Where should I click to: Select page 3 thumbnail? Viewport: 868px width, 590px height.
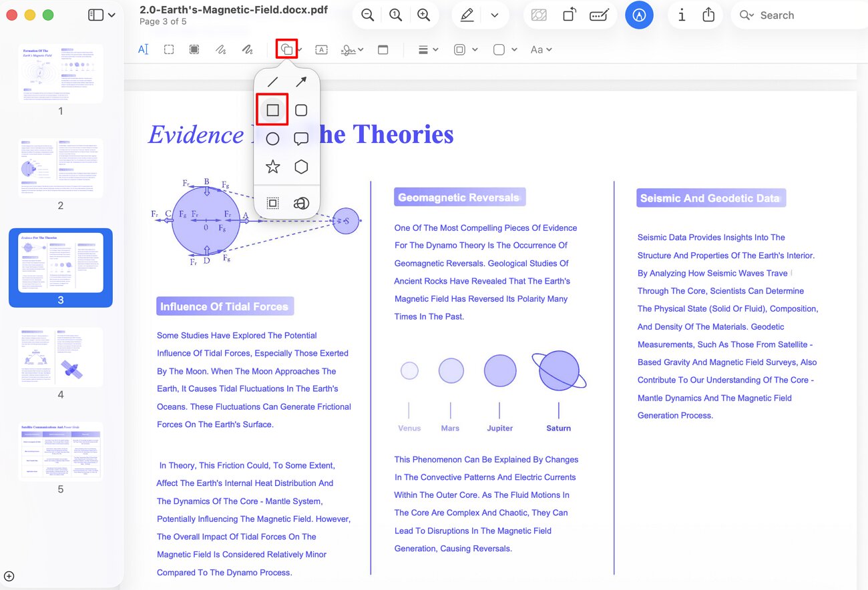tap(61, 262)
